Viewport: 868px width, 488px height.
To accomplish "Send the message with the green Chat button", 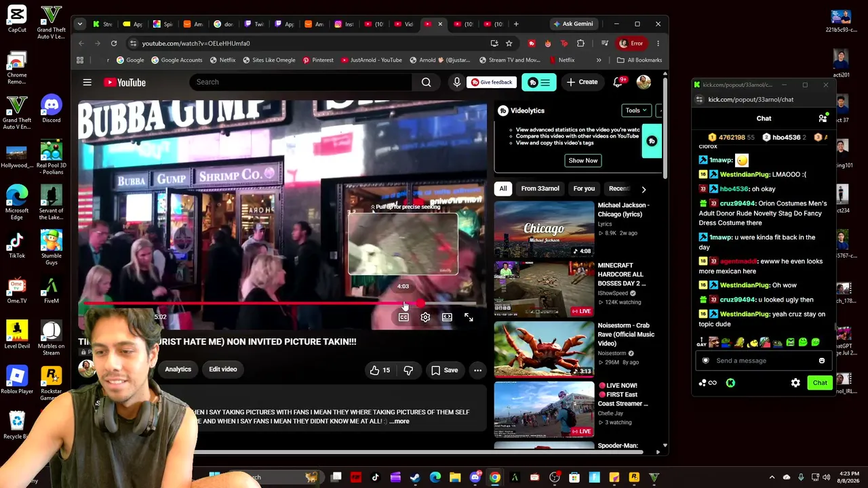I will click(x=820, y=383).
